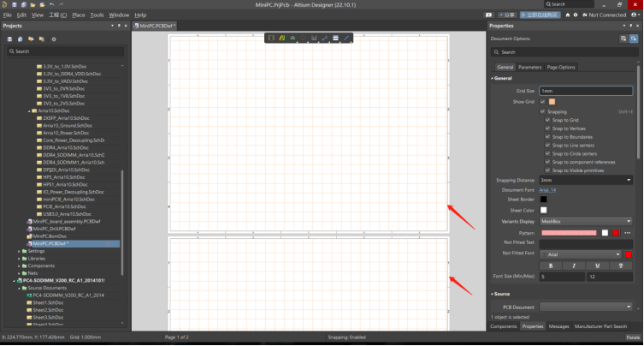
Task: Open the Tools menu
Action: [97, 15]
